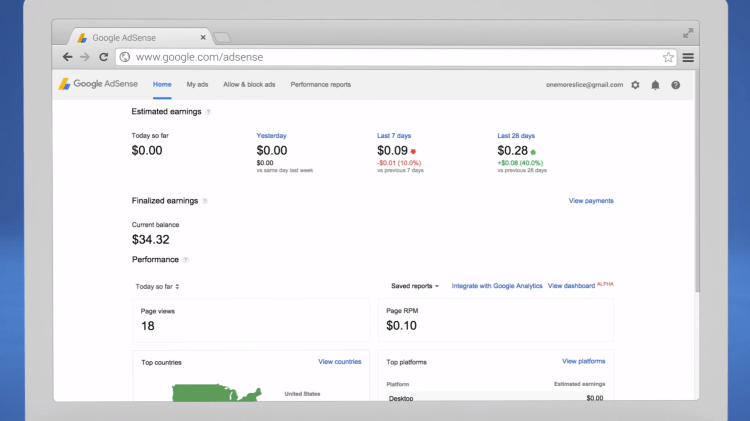Click the green indicator next to $0.28
Viewport: 750px width, 421px height.
coord(533,152)
